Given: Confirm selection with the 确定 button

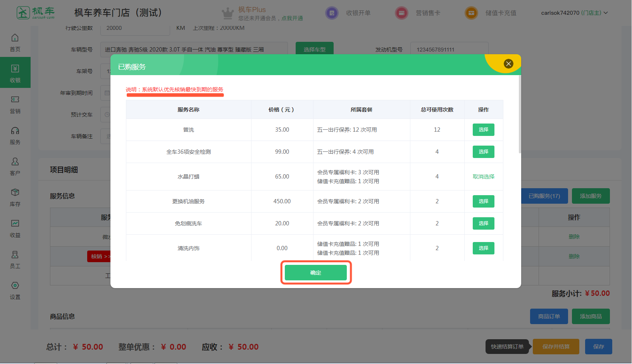Looking at the screenshot, I should pos(315,273).
